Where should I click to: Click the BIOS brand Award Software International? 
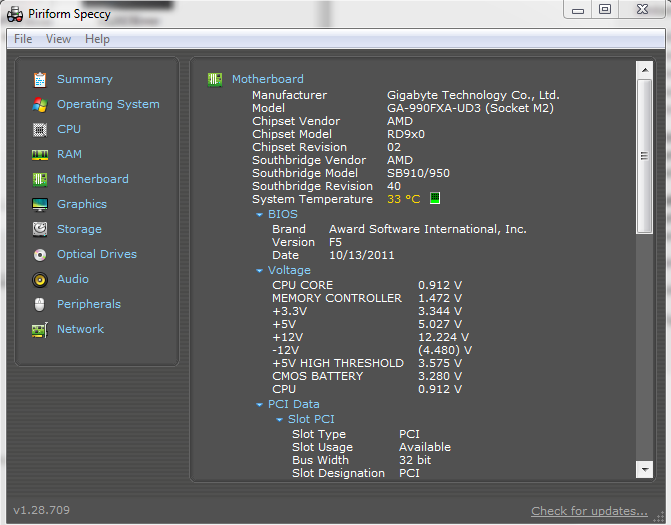(428, 229)
